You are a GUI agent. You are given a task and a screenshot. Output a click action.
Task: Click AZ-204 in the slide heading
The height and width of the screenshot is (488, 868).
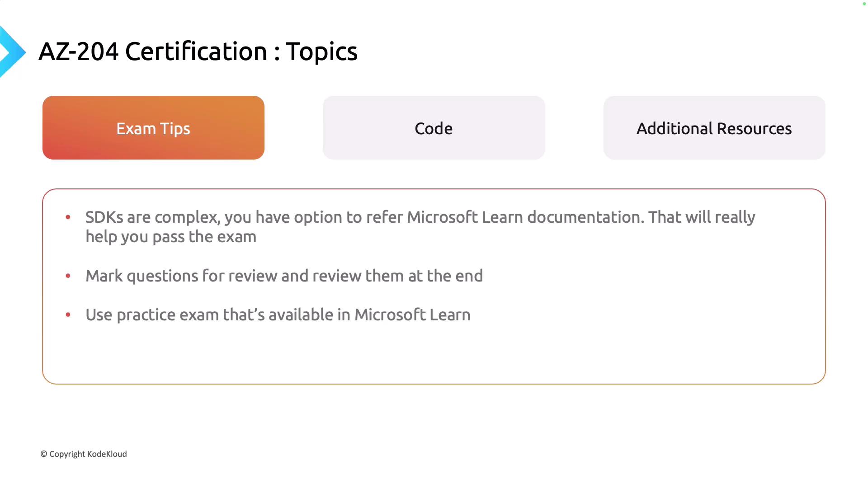79,52
